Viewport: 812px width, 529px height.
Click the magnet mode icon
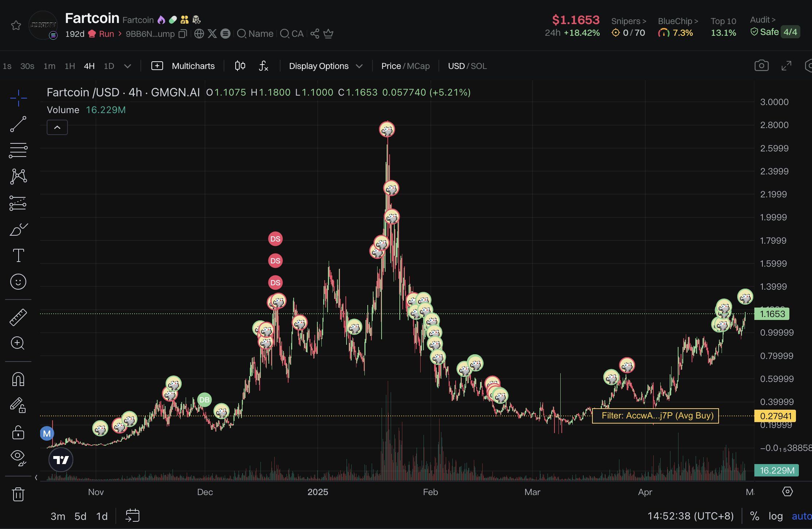tap(18, 379)
